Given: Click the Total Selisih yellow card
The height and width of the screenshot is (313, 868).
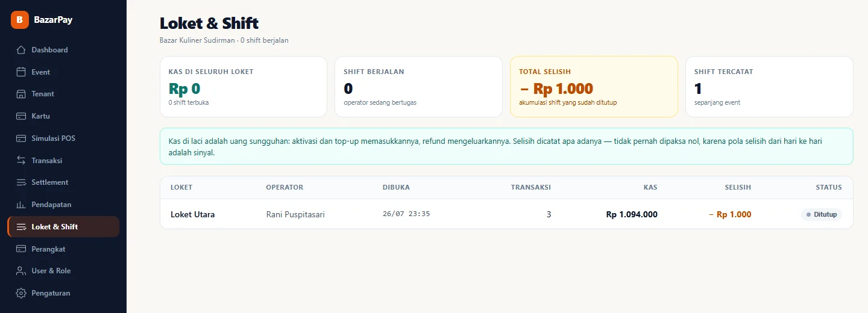Looking at the screenshot, I should coord(594,87).
